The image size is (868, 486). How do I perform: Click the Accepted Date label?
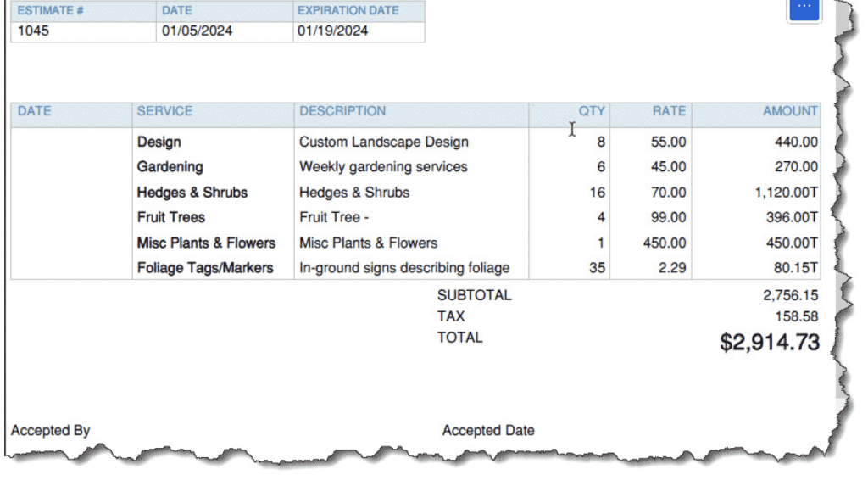click(488, 431)
